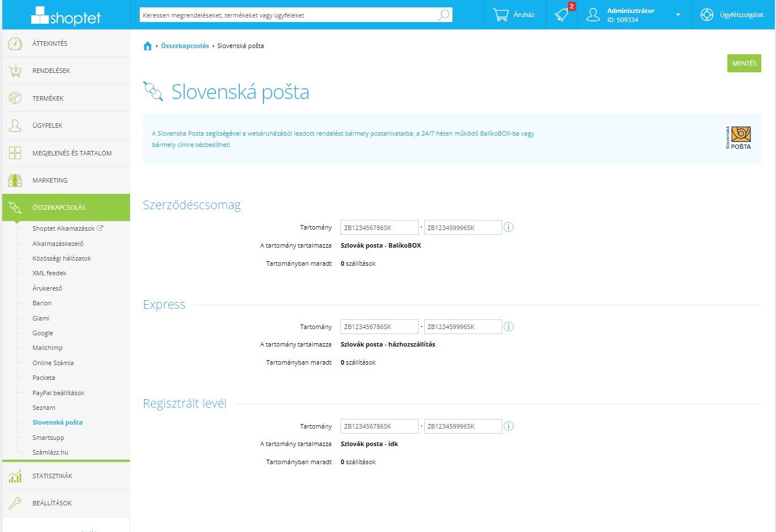
Task: Click the info icon in Express section
Action: 508,327
